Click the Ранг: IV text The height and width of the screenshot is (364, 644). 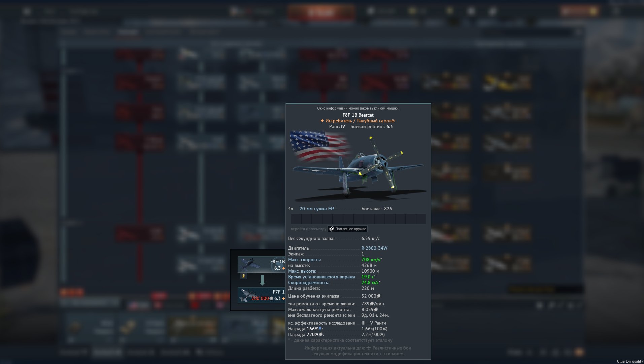pos(337,126)
